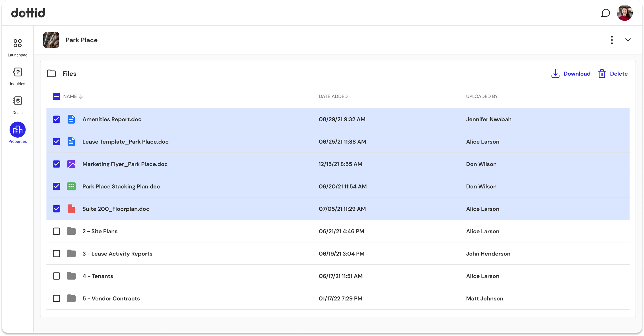Check the 2 - Site Plans checkbox

click(56, 231)
